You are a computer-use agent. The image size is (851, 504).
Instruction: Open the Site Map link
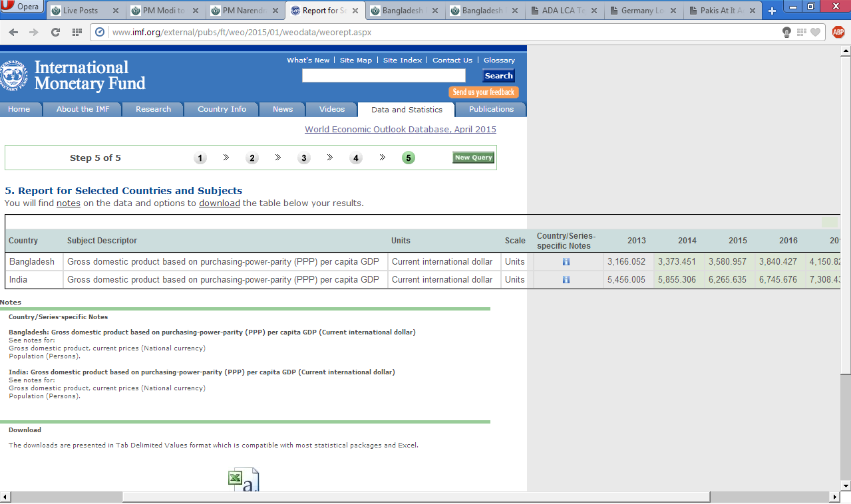coord(356,60)
